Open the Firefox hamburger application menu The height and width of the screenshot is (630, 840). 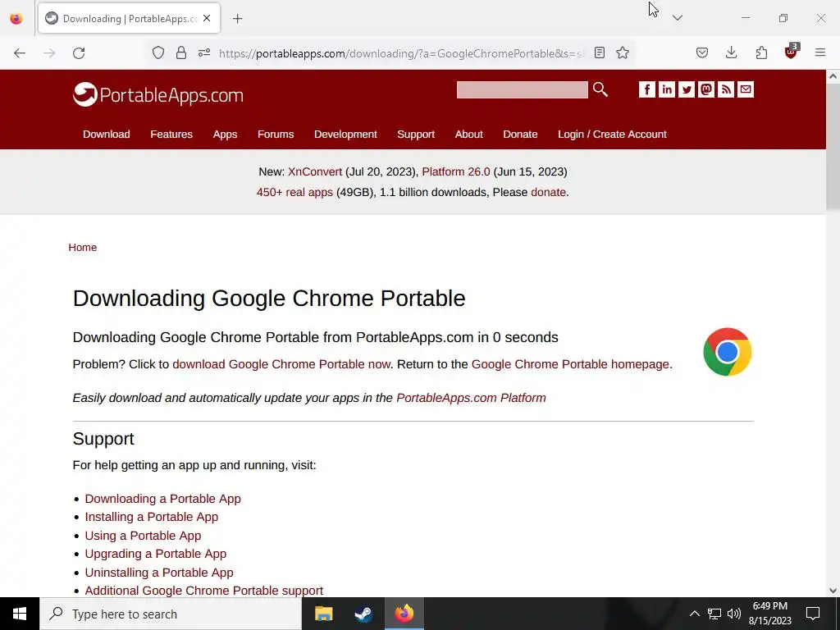point(820,52)
